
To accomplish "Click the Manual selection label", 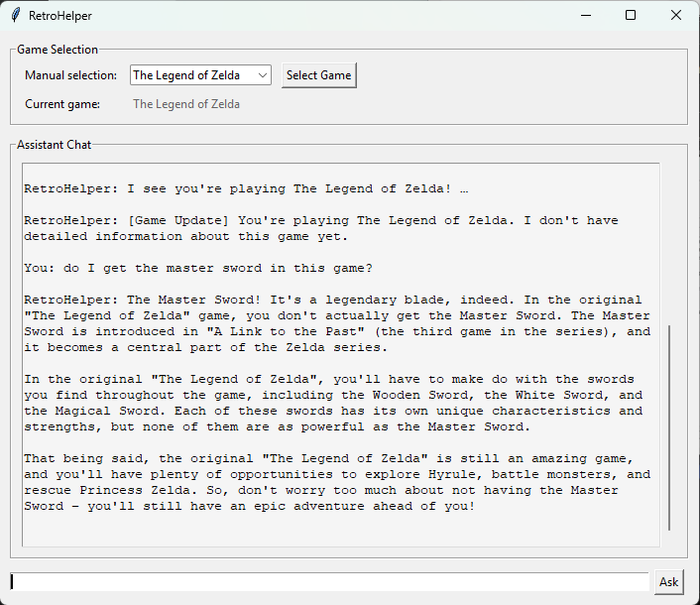I will [70, 75].
